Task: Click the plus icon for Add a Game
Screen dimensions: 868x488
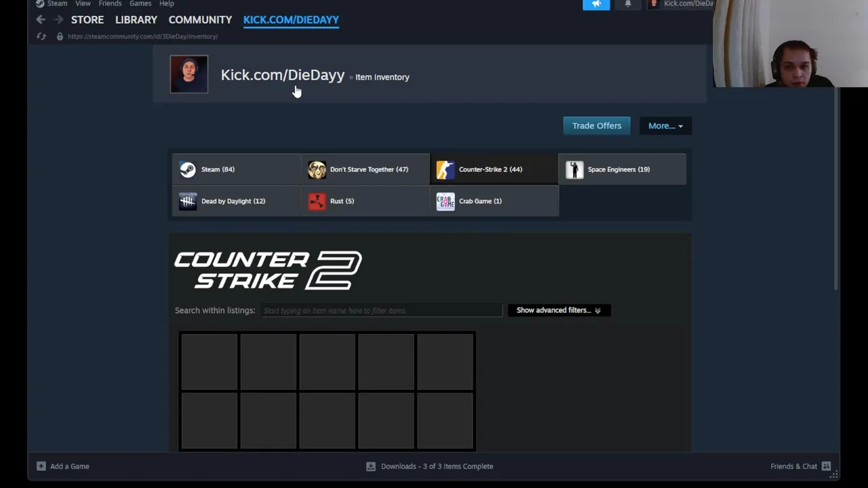Action: 41,466
